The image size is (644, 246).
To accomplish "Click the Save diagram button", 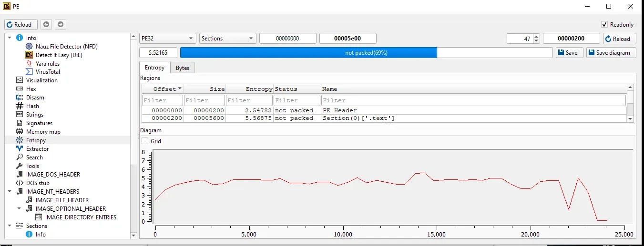I will [x=611, y=53].
